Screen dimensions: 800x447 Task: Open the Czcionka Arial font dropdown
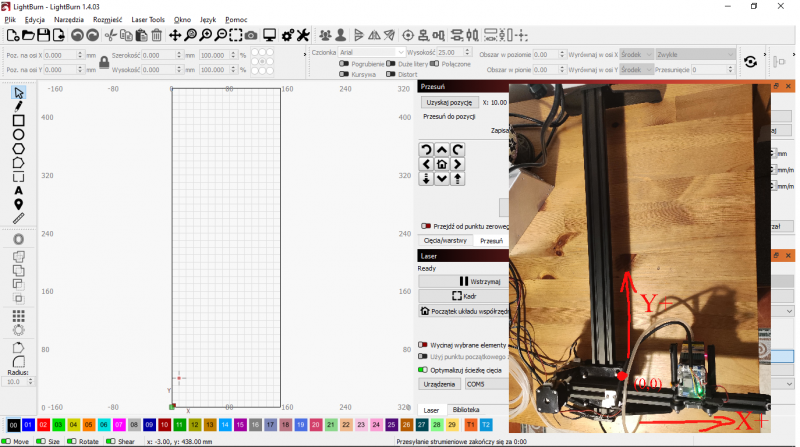(x=371, y=52)
